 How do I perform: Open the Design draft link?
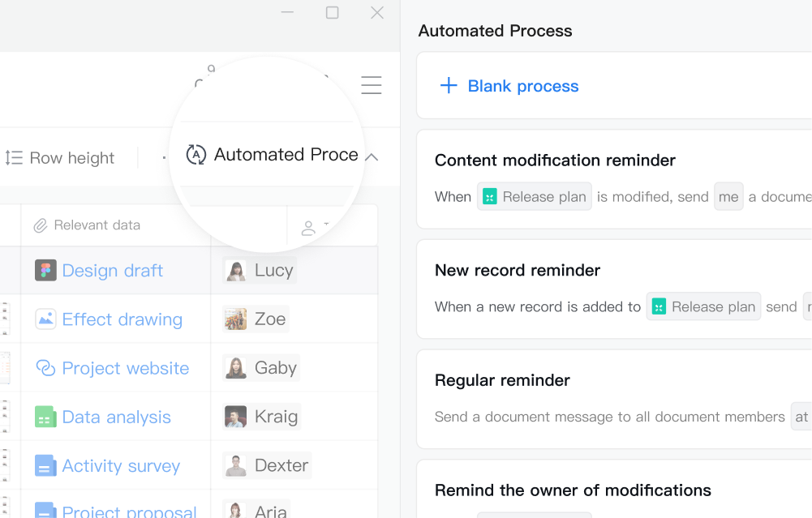click(113, 271)
